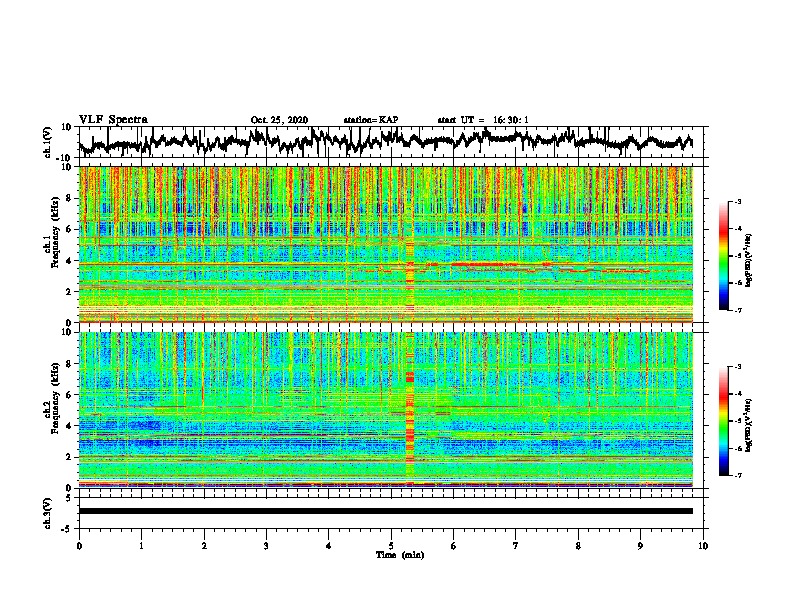
Task: Click the "VLF Spectra" title text
Action: point(113,120)
